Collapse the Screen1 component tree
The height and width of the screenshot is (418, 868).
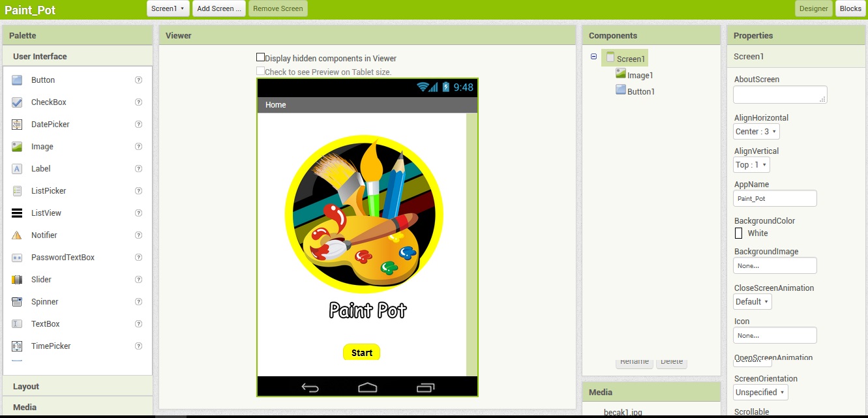(x=593, y=57)
